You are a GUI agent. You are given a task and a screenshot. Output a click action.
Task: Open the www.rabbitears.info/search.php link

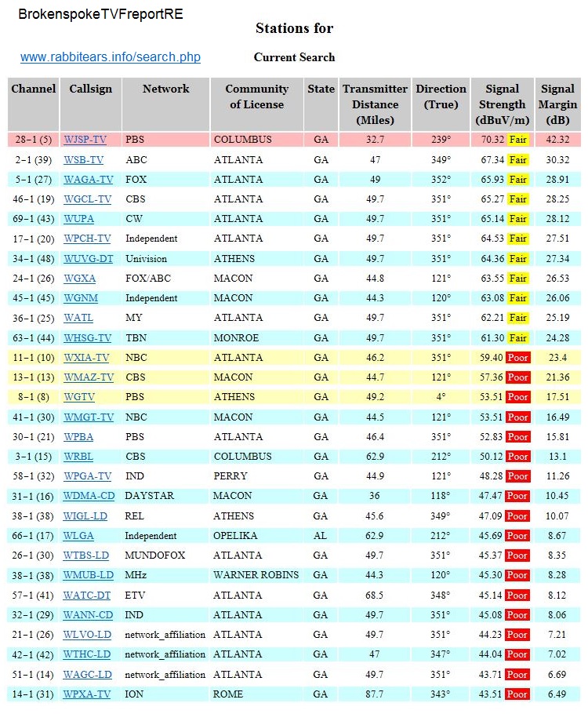pyautogui.click(x=111, y=57)
